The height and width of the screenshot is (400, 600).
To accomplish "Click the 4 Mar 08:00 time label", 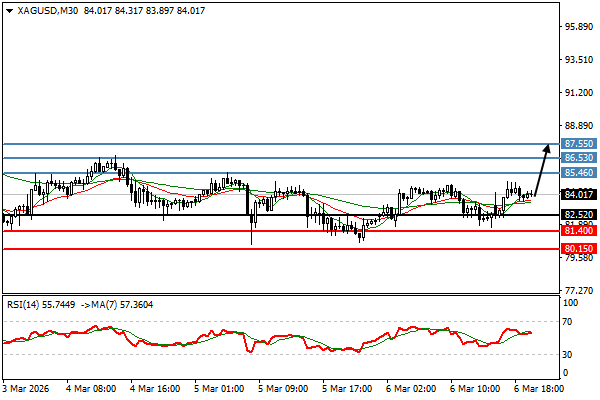I will (x=91, y=387).
